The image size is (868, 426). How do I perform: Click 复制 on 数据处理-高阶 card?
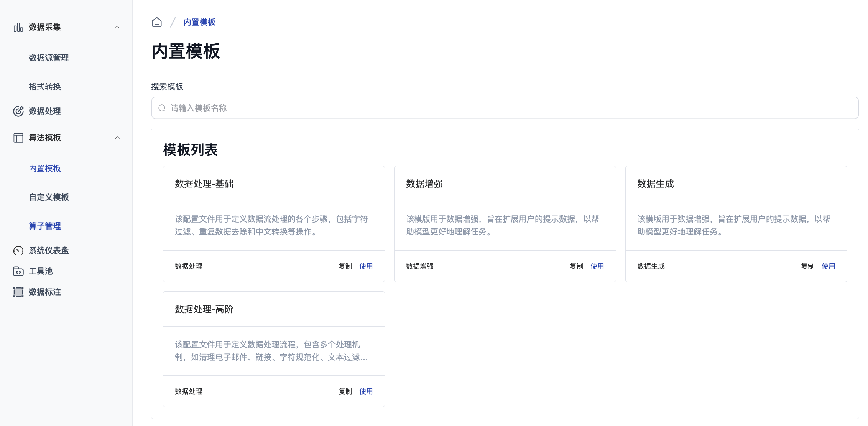[345, 391]
